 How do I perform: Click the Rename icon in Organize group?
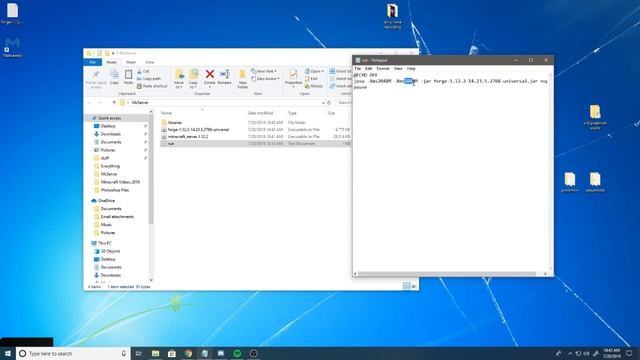224,77
